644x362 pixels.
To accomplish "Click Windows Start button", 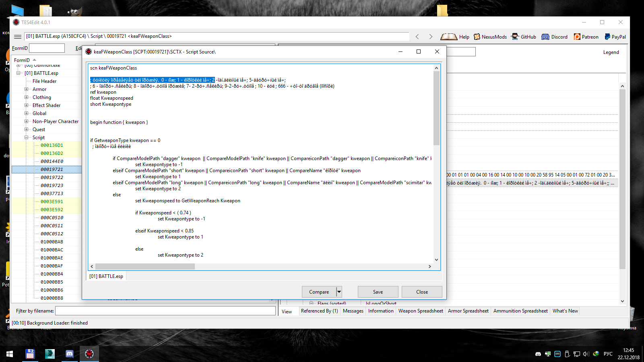I will pos(10,354).
